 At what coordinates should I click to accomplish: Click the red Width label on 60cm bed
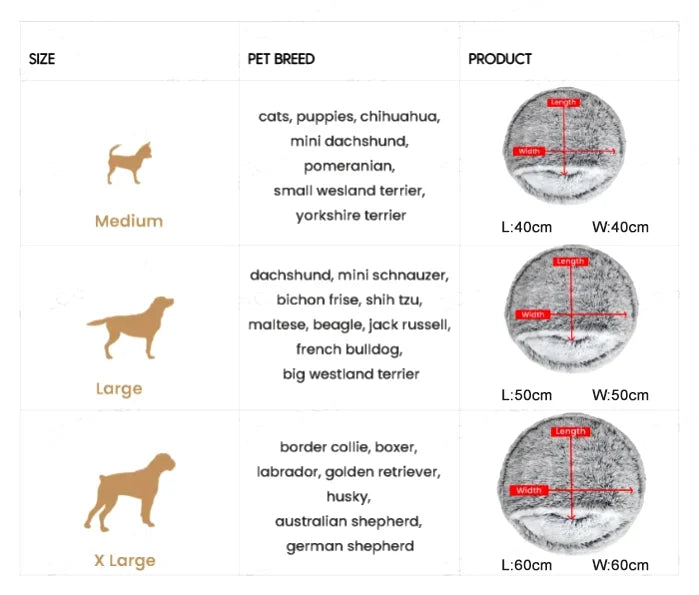(x=528, y=490)
